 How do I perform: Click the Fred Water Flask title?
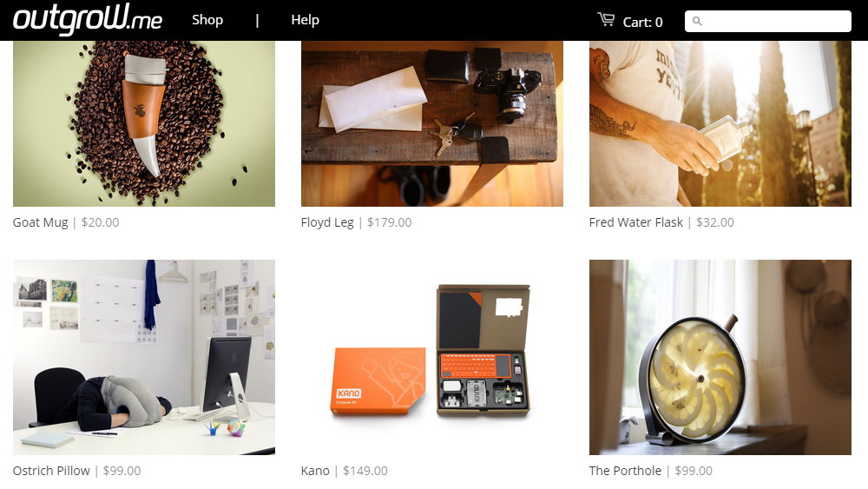(x=636, y=222)
